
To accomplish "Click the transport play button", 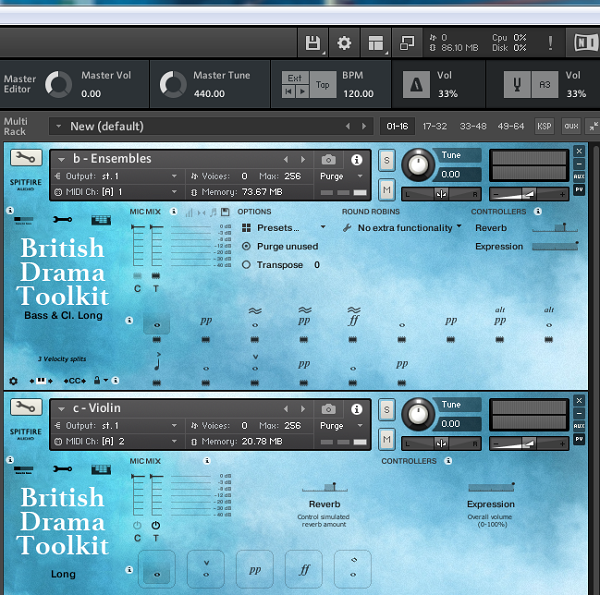I will pyautogui.click(x=302, y=91).
